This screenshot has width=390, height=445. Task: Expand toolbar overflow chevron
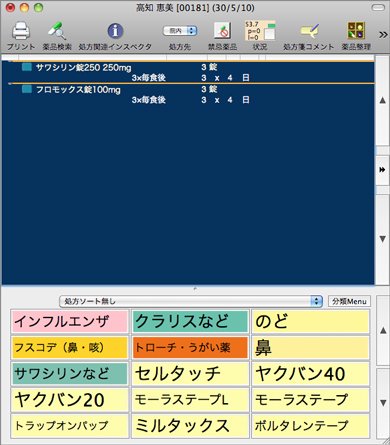[383, 34]
